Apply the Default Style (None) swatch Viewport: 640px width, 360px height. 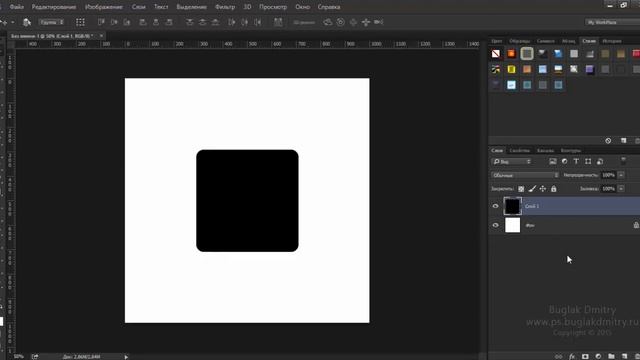click(496, 54)
